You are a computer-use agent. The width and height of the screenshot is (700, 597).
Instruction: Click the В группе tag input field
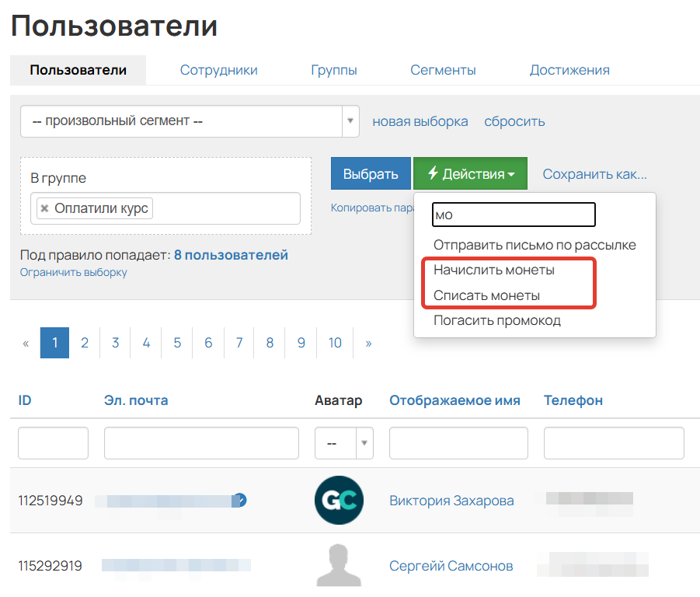(x=165, y=208)
